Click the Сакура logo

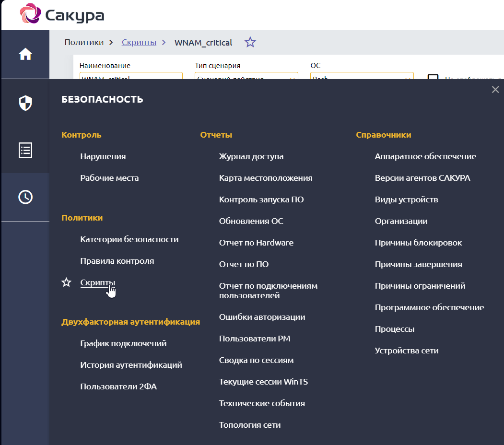point(62,15)
